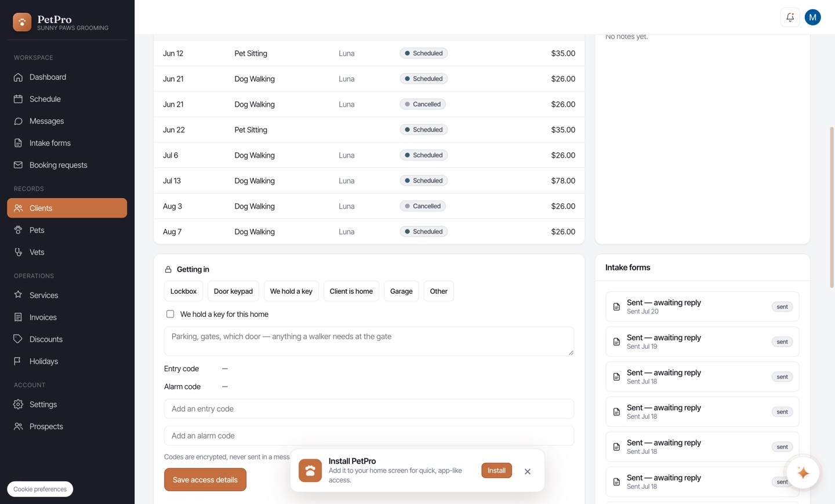Screen dimensions: 835x504
Task: Open the Jun 22 Pet Sitting row
Action: 369,130
